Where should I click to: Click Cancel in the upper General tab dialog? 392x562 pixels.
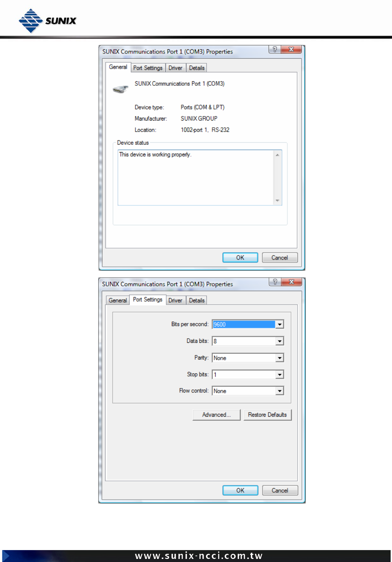click(x=279, y=258)
